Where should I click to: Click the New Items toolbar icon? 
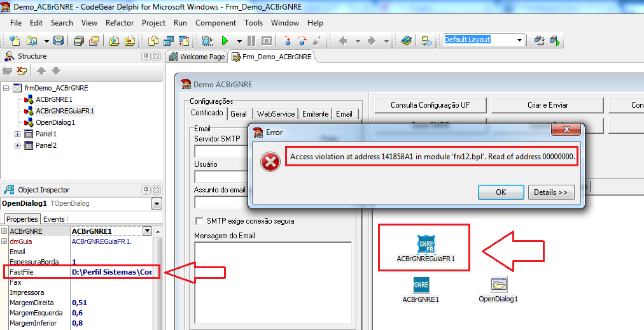[15, 40]
